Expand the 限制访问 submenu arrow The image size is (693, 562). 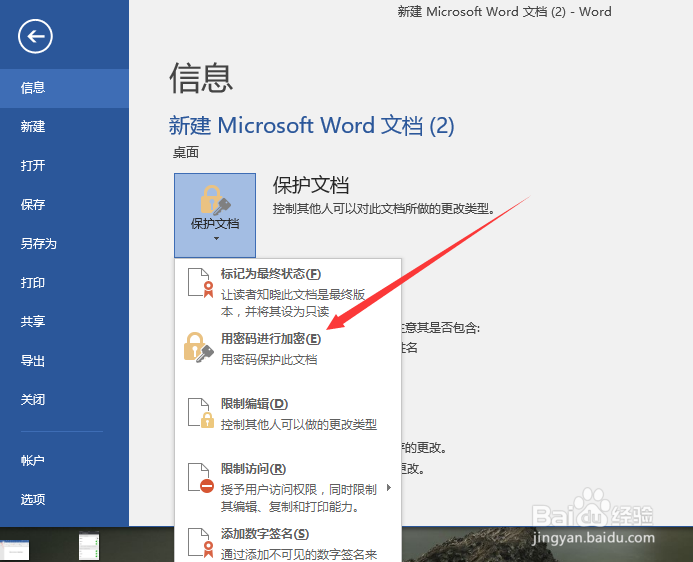(389, 488)
